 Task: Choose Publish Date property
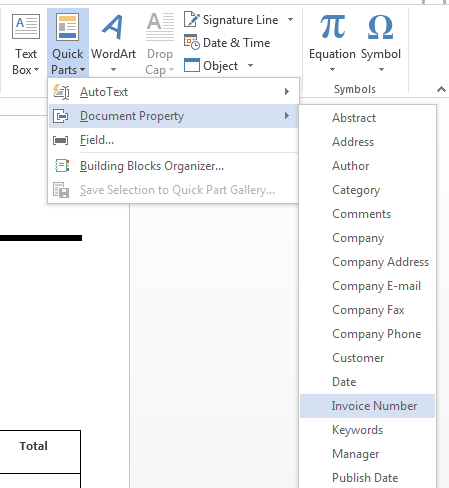tap(367, 478)
